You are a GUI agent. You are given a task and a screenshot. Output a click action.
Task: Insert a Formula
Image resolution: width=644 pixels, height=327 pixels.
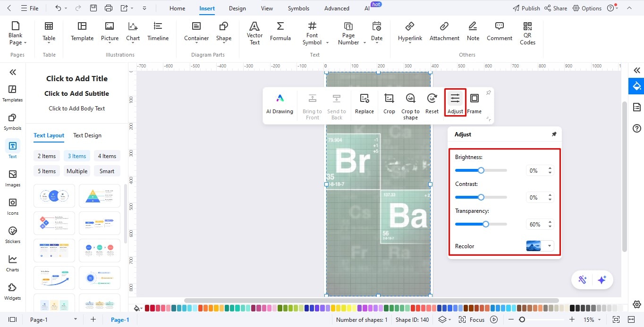(280, 31)
